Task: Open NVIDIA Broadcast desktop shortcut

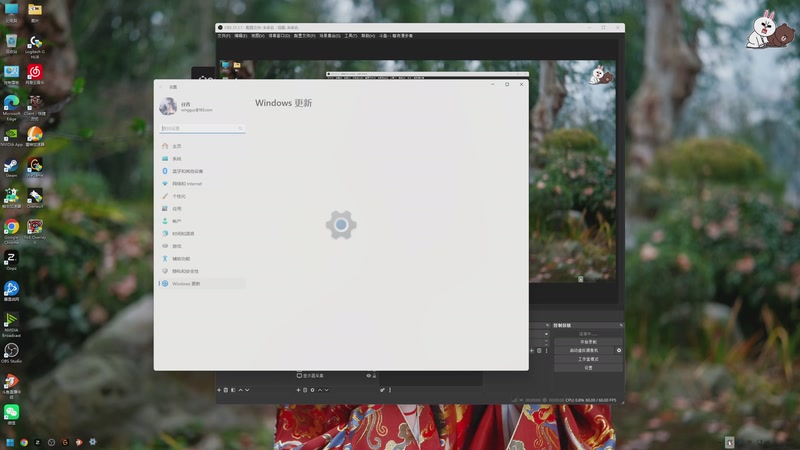Action: click(11, 324)
